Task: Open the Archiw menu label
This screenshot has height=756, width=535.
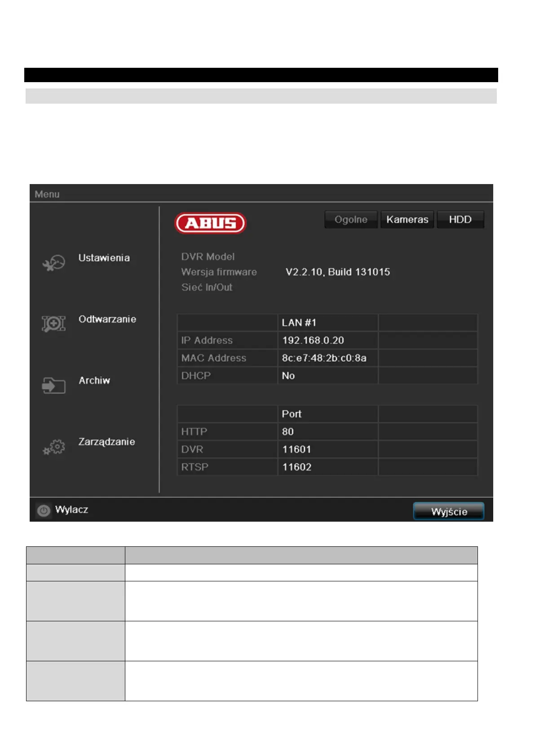Action: 94,380
